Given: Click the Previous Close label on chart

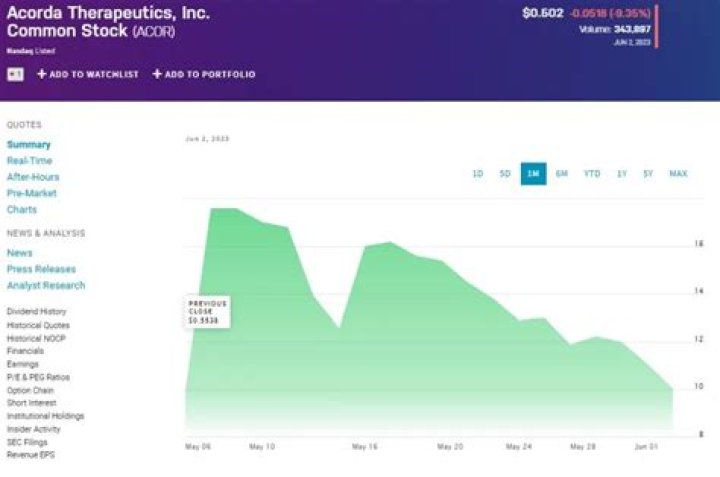Looking at the screenshot, I should pos(208,311).
